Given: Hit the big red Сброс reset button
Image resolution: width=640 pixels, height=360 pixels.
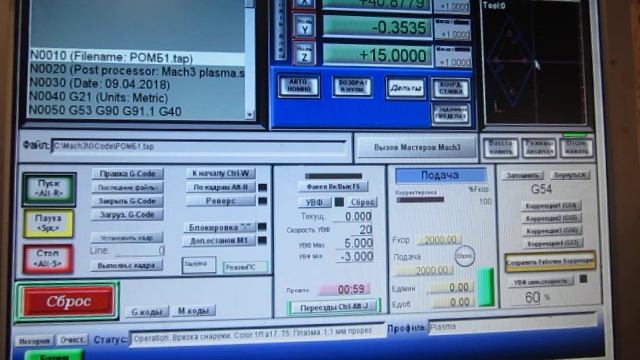Looking at the screenshot, I should 67,301.
